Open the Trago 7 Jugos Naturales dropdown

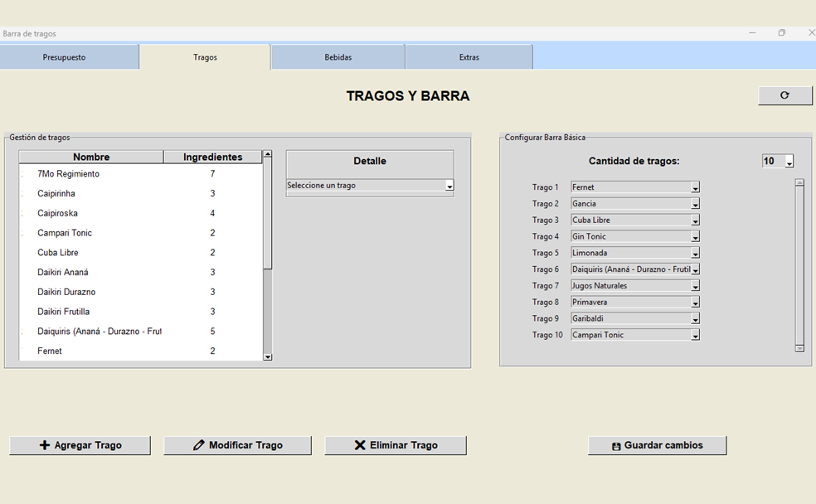pos(635,285)
